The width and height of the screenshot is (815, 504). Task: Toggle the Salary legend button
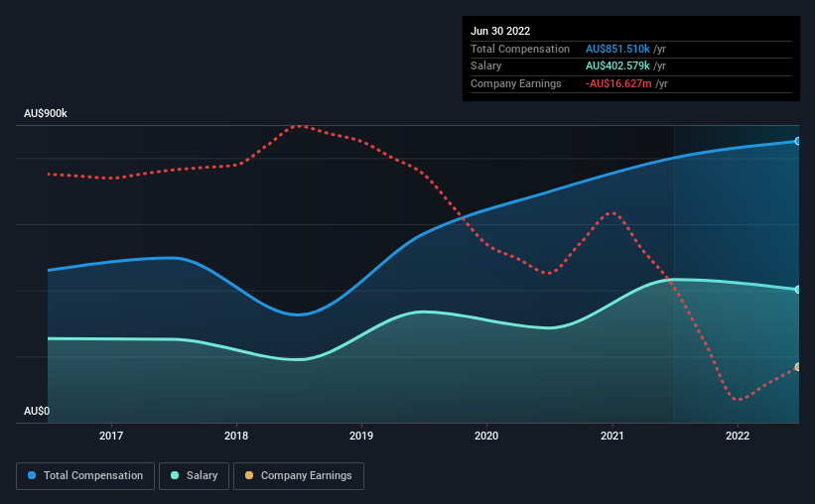point(194,476)
